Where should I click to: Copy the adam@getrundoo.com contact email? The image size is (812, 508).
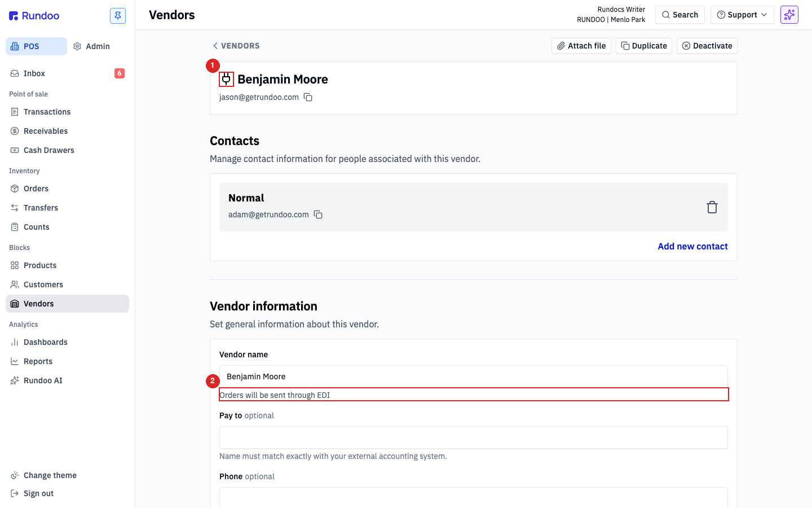[x=318, y=214]
